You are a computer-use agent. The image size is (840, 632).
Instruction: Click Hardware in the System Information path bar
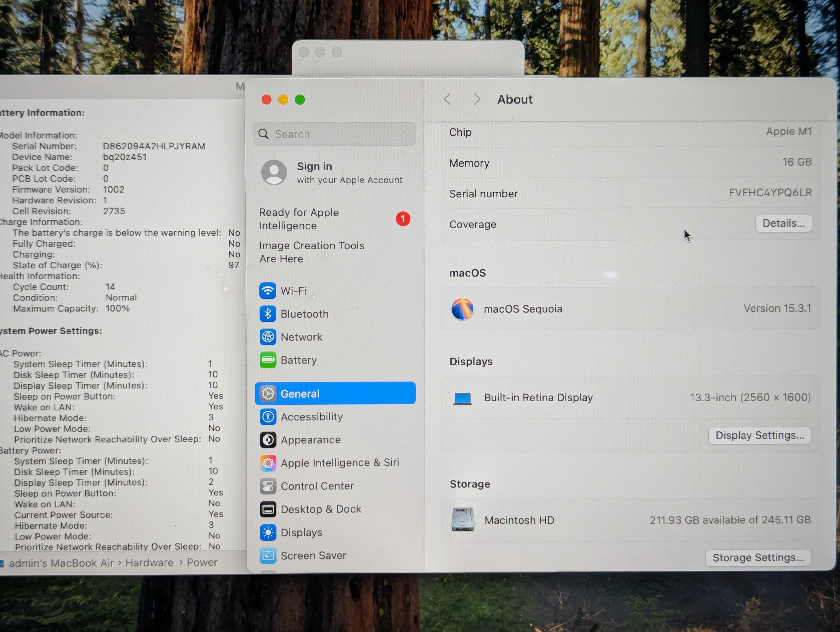coord(149,562)
